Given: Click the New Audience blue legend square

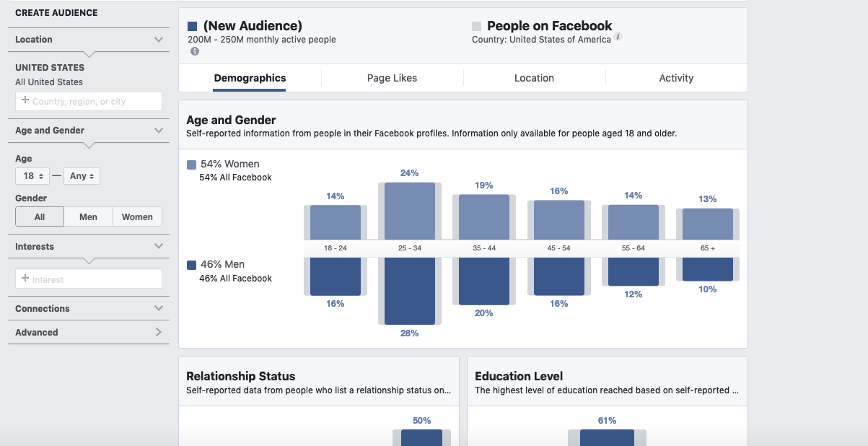Looking at the screenshot, I should 191,25.
